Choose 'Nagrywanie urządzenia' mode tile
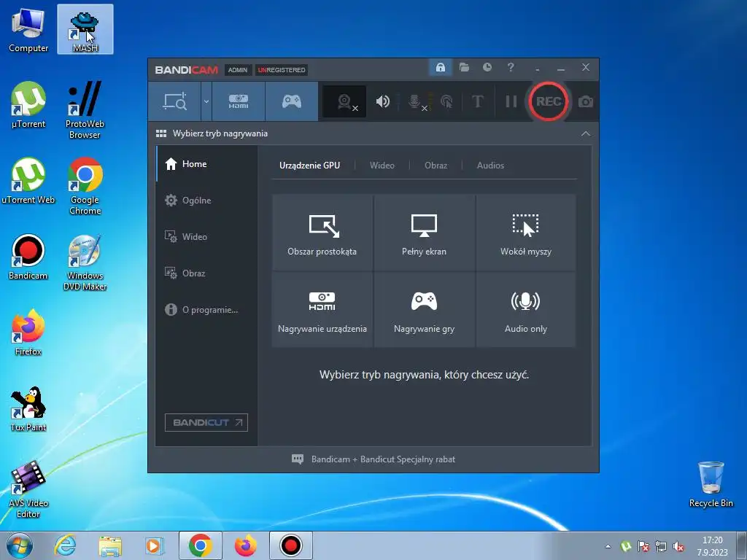 [322, 309]
